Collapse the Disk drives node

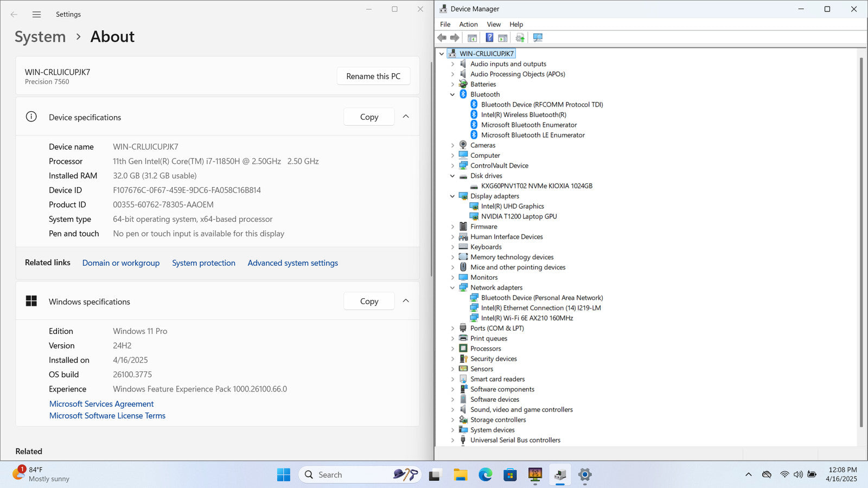452,176
